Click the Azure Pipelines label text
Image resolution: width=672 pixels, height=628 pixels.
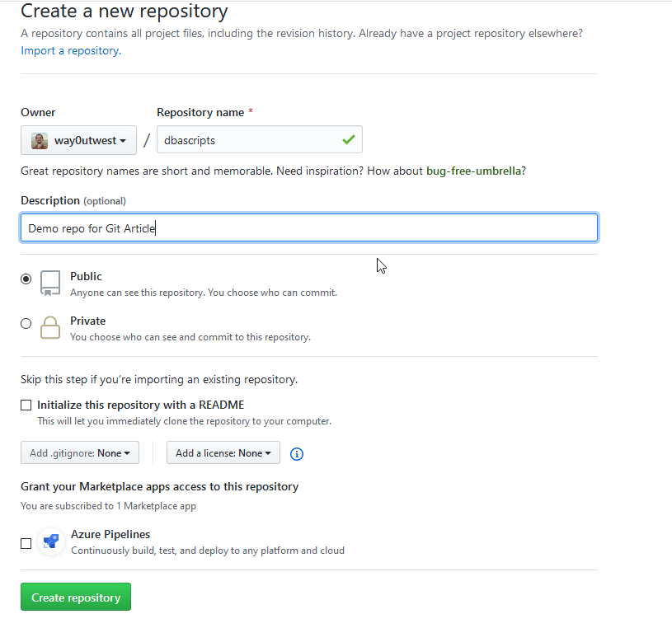pos(110,534)
